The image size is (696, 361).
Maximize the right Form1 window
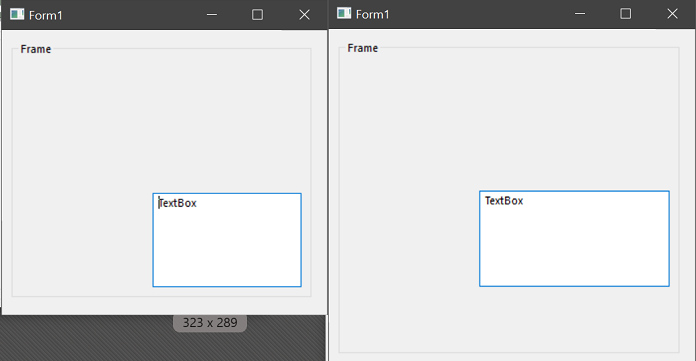tap(625, 14)
